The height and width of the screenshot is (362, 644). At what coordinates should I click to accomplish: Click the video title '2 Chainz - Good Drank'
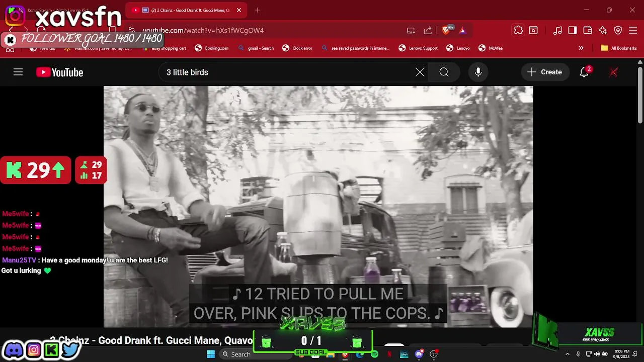(x=151, y=341)
